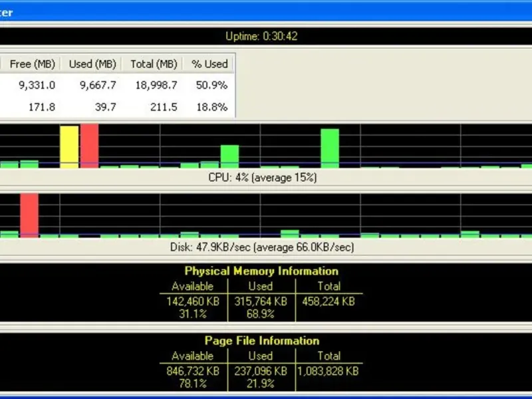Image resolution: width=532 pixels, height=399 pixels.
Task: Select the 18,998.7 total cell
Action: tap(156, 85)
